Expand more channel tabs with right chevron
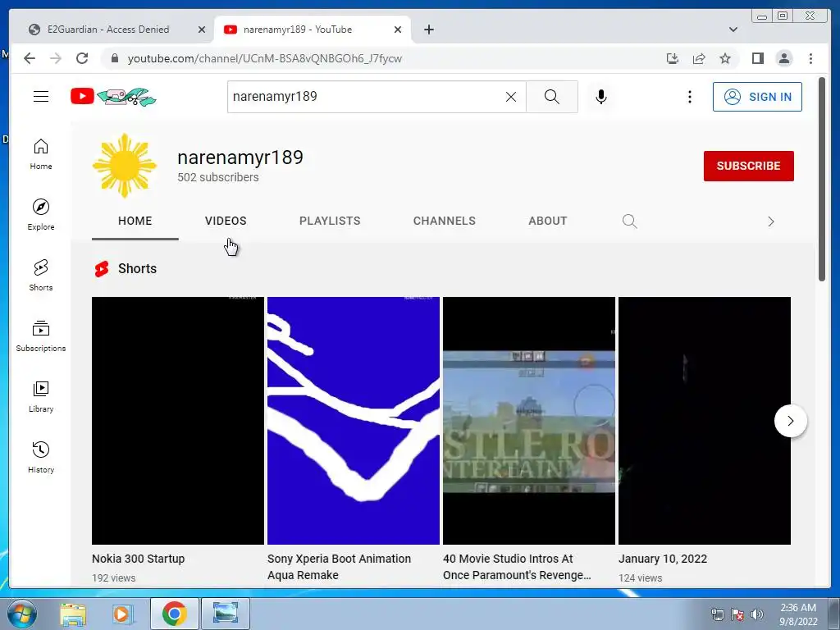The image size is (840, 630). tap(770, 221)
